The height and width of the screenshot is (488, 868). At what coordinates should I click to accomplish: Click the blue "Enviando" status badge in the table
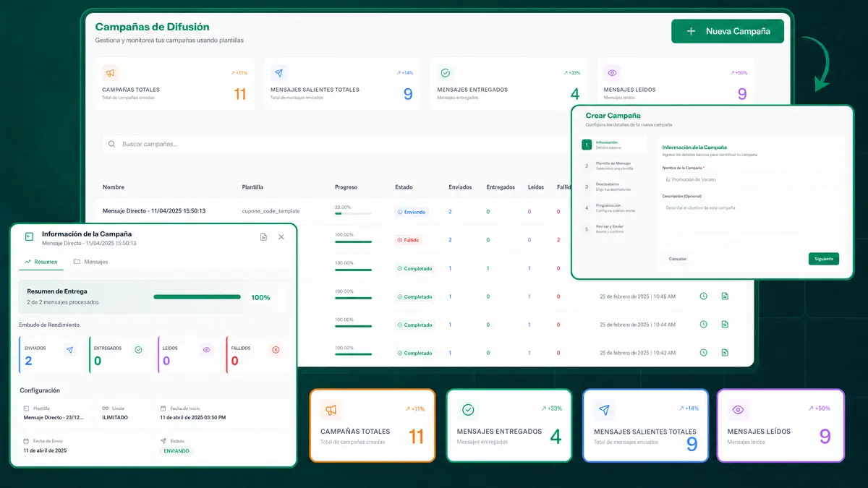click(412, 212)
